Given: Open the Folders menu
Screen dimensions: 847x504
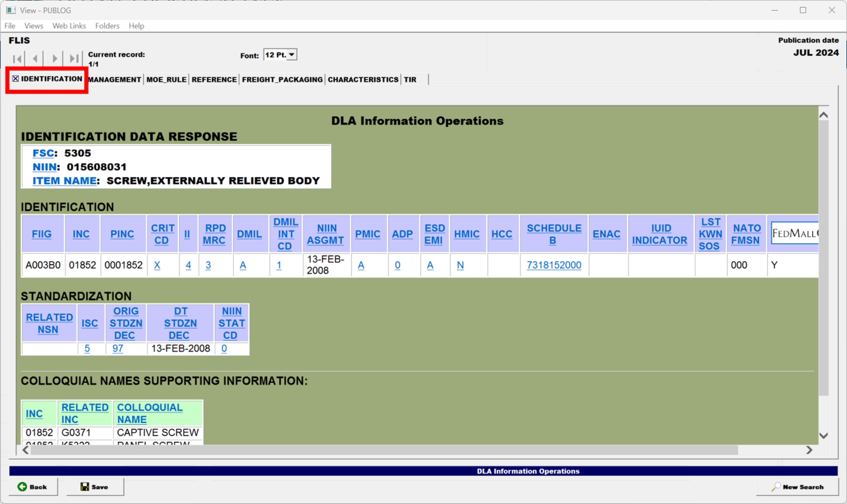Looking at the screenshot, I should tap(107, 26).
